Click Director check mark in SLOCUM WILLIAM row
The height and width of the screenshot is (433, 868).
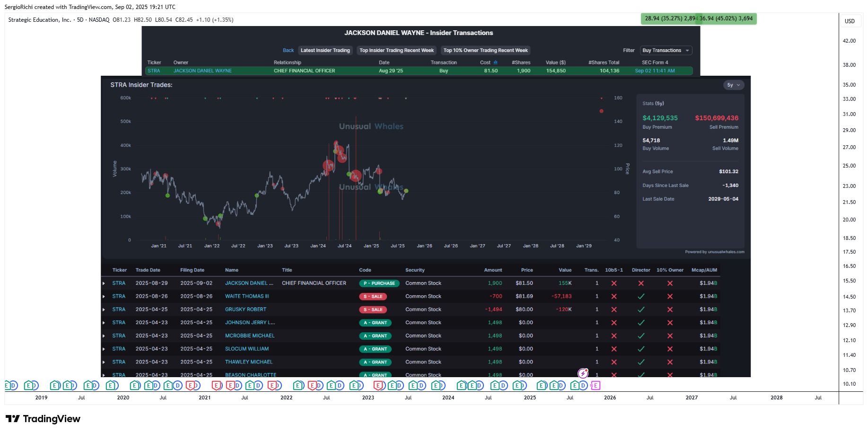coord(641,349)
